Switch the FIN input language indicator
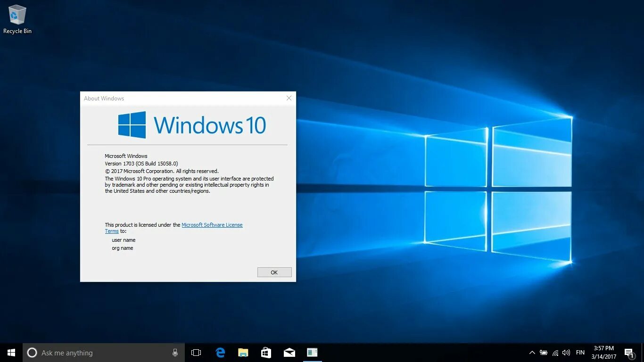This screenshot has height=362, width=644. (x=580, y=353)
